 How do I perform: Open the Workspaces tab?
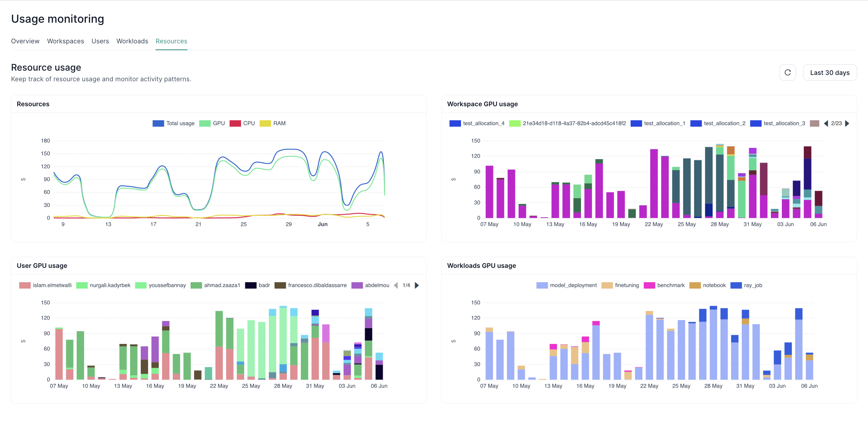65,41
